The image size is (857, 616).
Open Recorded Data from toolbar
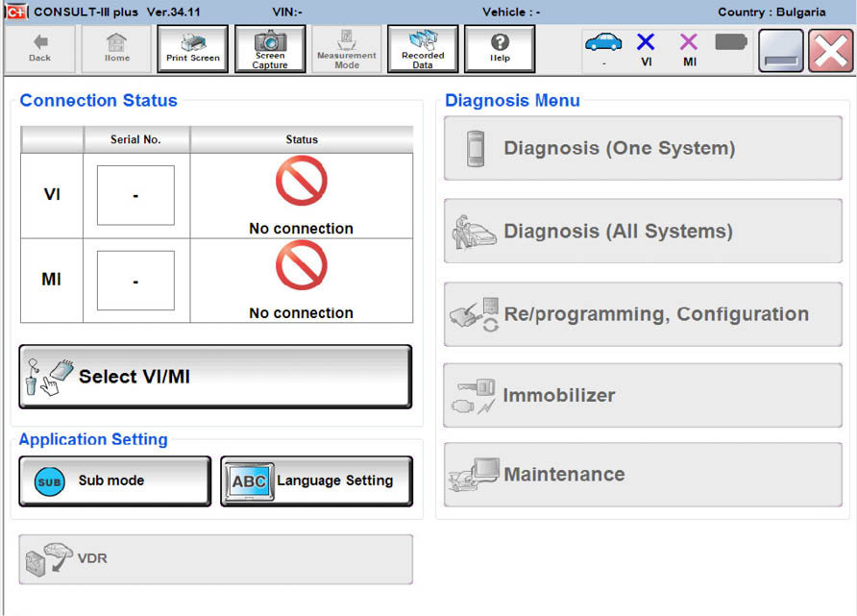pos(423,48)
